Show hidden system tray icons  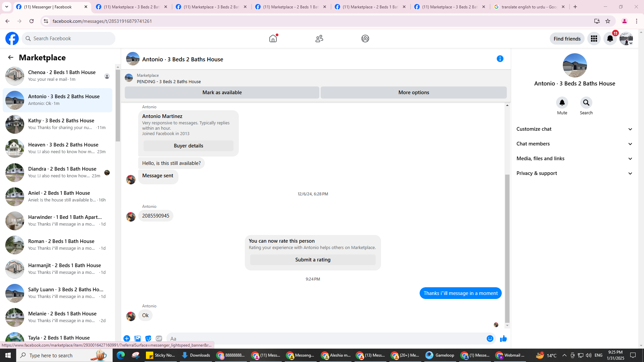click(564, 355)
